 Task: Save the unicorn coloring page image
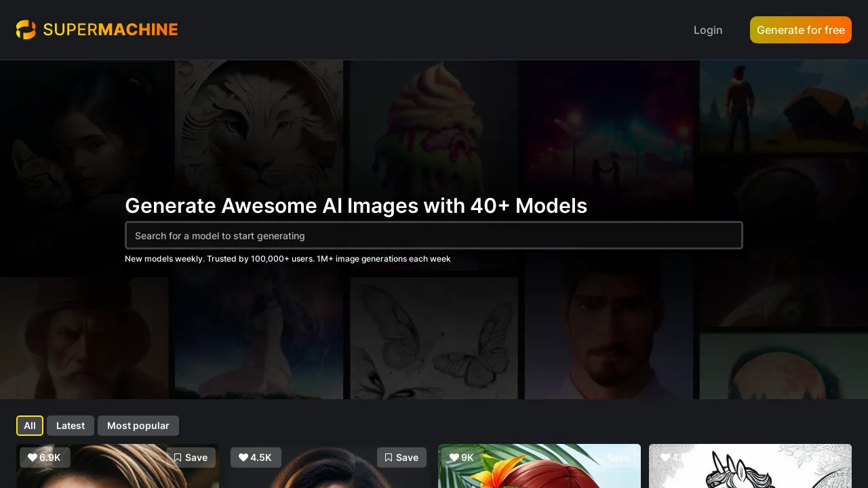pyautogui.click(x=823, y=457)
